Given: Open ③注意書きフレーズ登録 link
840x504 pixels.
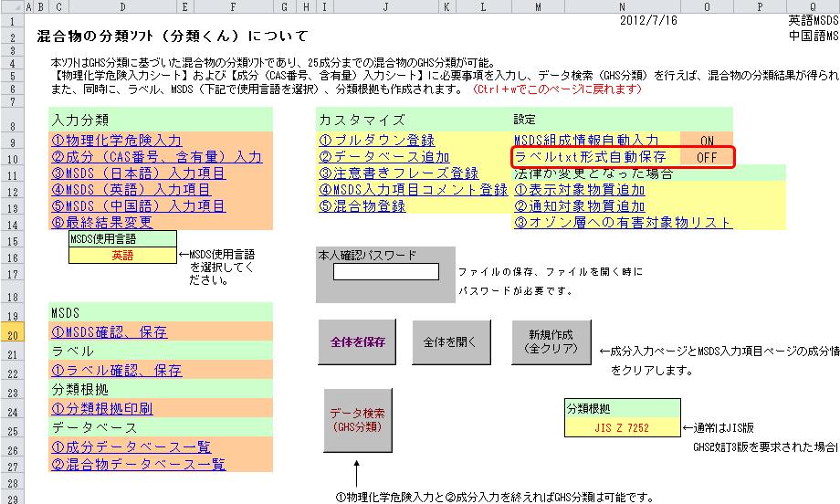Looking at the screenshot, I should click(399, 173).
